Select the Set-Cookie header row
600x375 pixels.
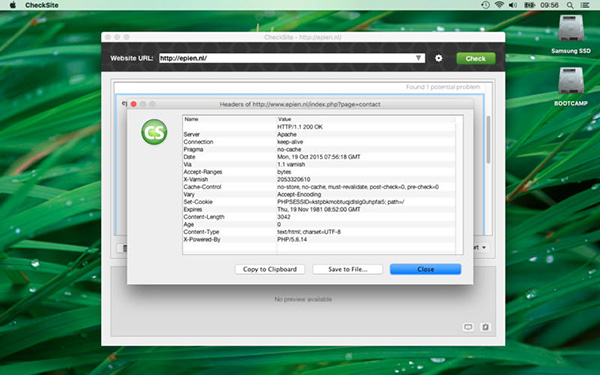[319, 202]
